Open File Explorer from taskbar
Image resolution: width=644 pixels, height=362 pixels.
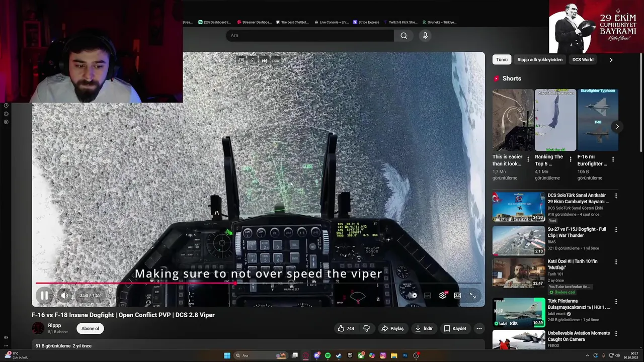coord(394,355)
